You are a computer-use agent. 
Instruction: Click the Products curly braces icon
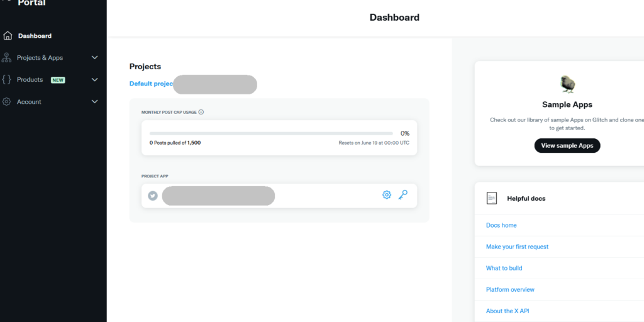click(6, 80)
